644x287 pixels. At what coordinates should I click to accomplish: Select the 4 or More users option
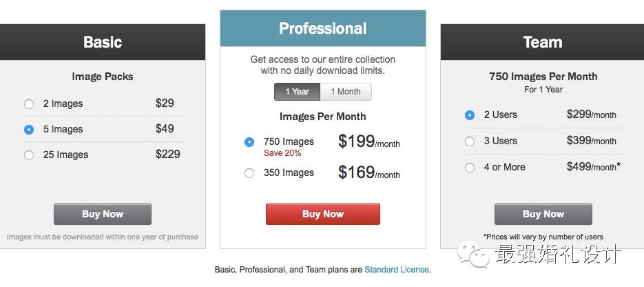pos(470,168)
